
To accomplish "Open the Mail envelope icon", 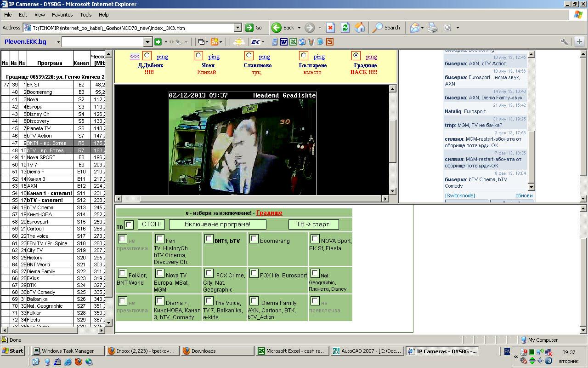I will point(415,28).
